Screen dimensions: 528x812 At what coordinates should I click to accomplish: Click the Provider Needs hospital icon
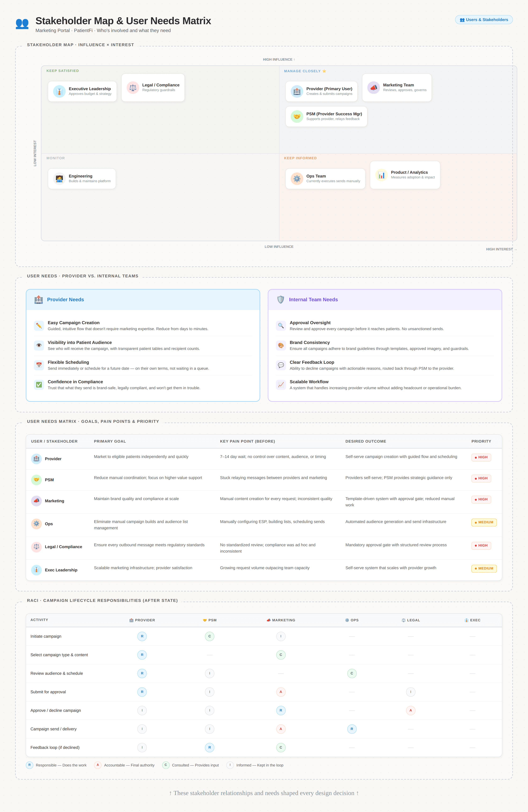pos(38,300)
